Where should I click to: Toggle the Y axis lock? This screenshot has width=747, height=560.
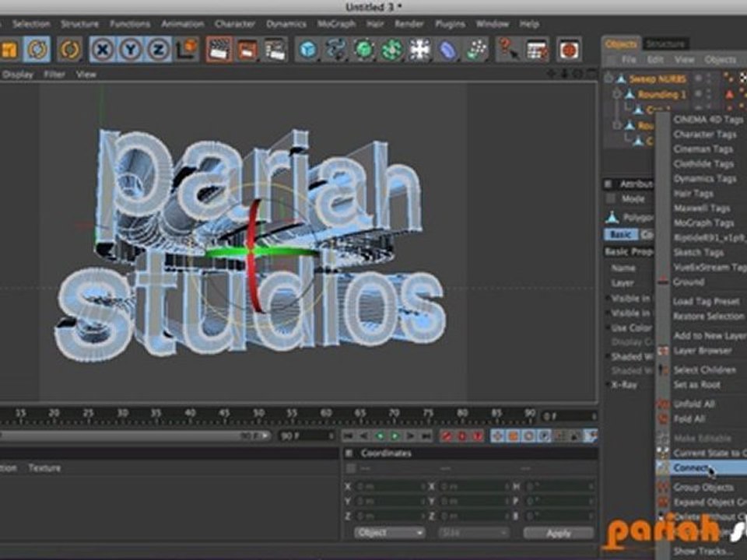(130, 50)
